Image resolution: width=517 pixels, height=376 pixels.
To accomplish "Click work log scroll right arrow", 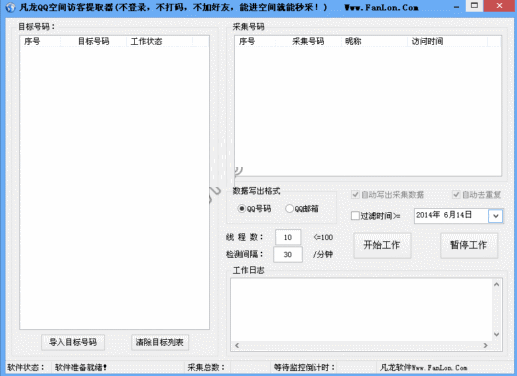I will [486, 345].
